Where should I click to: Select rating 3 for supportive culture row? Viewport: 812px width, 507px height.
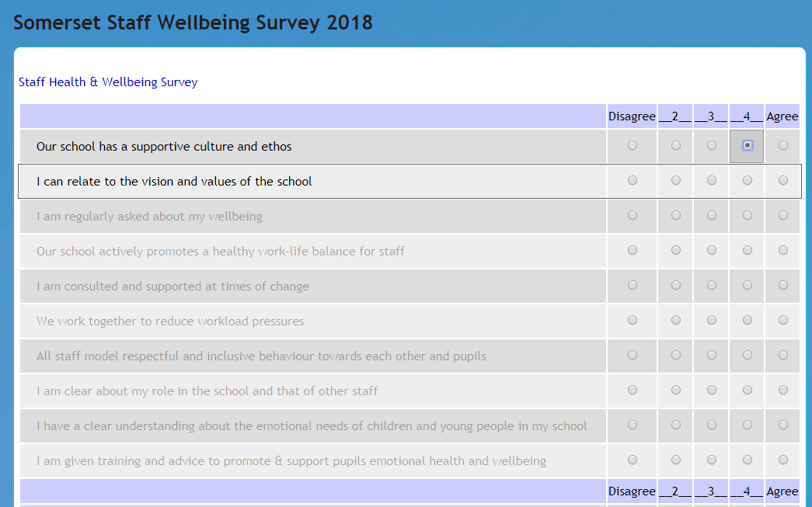tap(710, 146)
